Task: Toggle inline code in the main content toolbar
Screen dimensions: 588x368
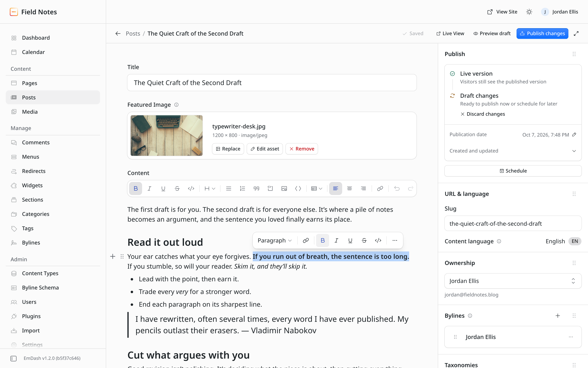Action: [191, 188]
